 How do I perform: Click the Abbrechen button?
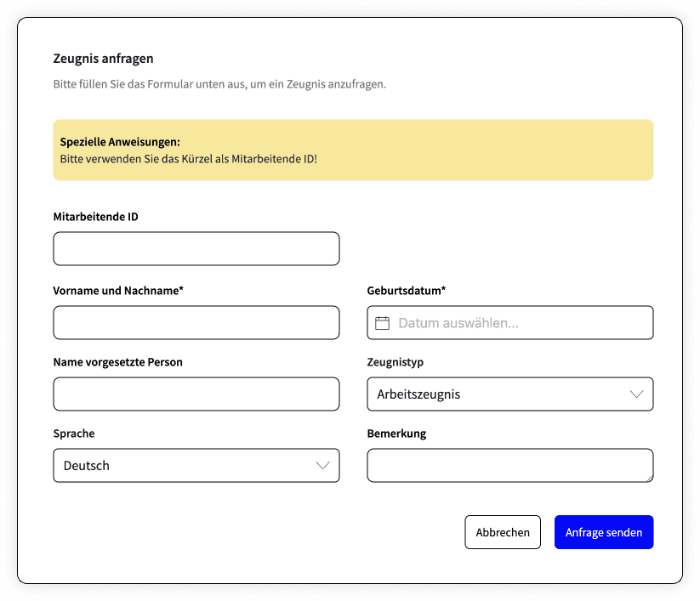click(x=503, y=532)
